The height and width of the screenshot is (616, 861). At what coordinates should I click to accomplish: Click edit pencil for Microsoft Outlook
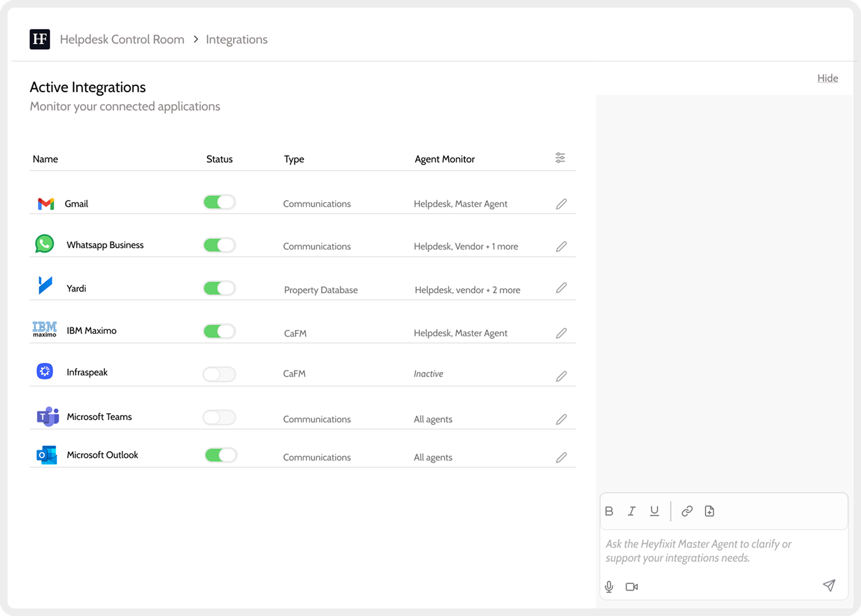(561, 458)
